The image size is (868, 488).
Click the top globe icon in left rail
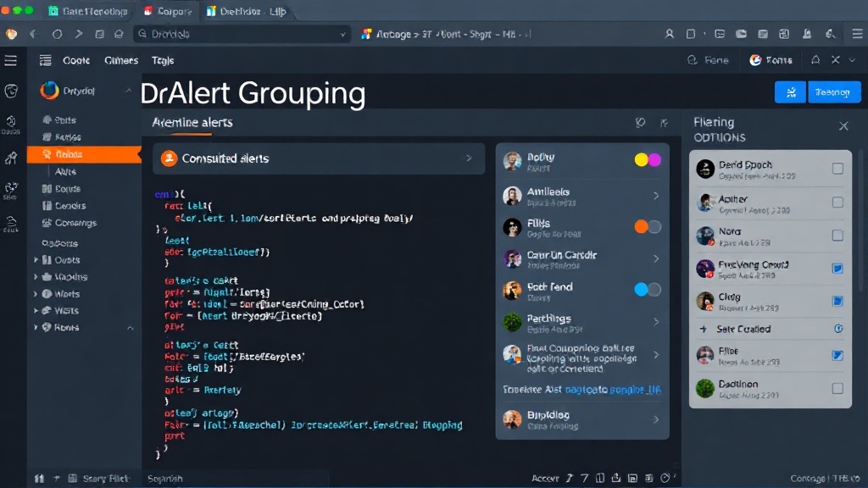click(11, 91)
